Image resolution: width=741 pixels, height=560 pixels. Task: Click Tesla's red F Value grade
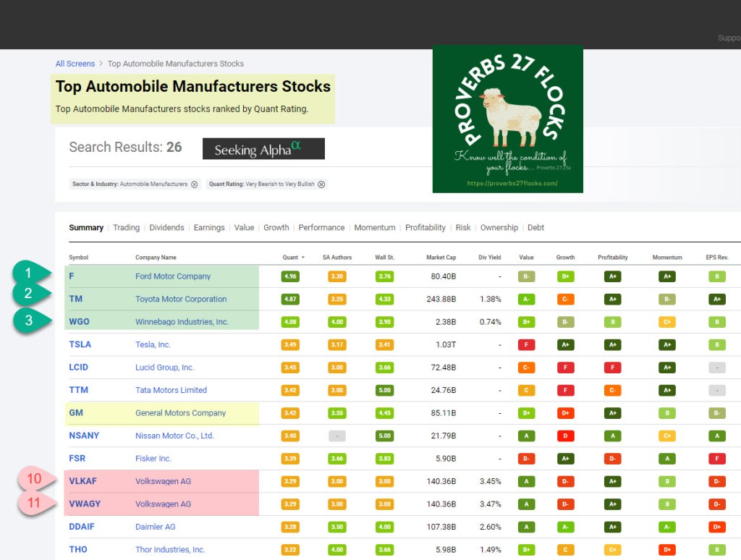click(526, 344)
